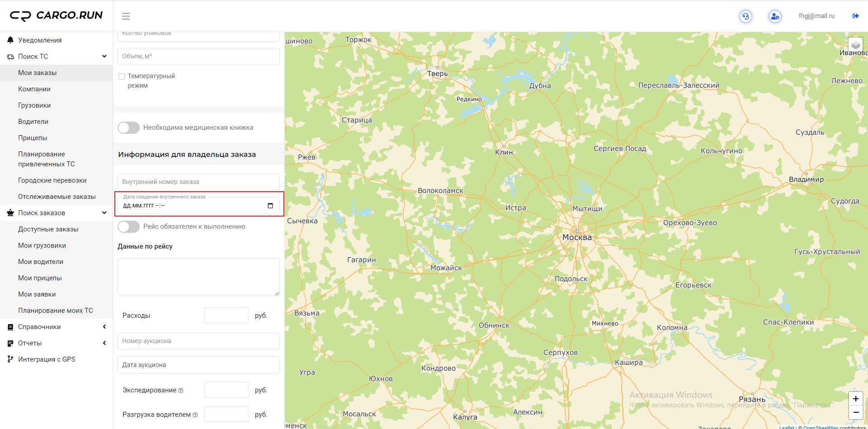Collapse the Поиск ТС menu section

(x=104, y=57)
